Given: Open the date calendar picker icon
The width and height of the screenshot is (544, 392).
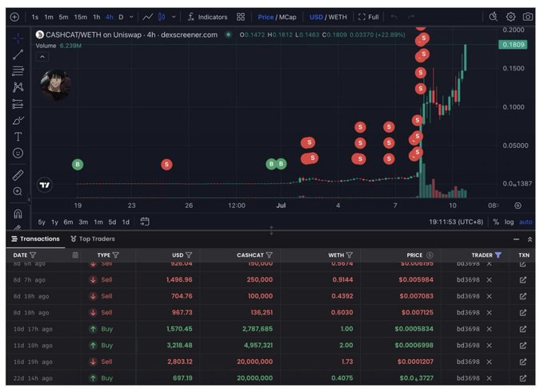Looking at the screenshot, I should [x=75, y=255].
